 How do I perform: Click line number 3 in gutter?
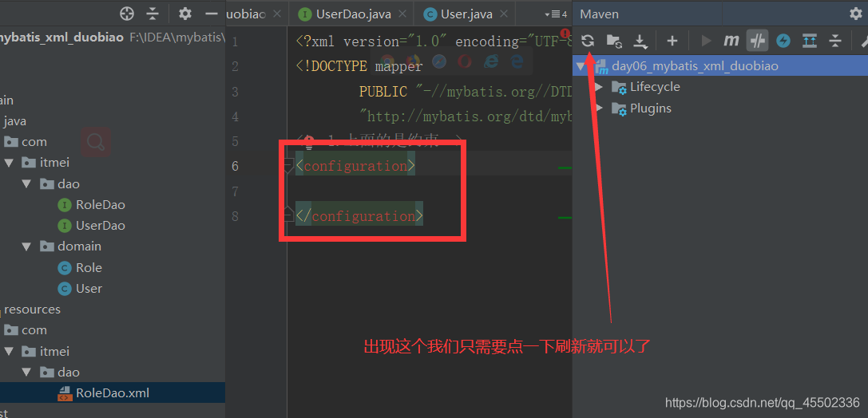(x=236, y=92)
